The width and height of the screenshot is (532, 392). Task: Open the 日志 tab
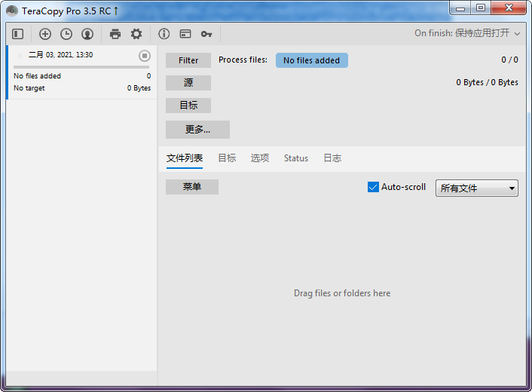tap(332, 158)
